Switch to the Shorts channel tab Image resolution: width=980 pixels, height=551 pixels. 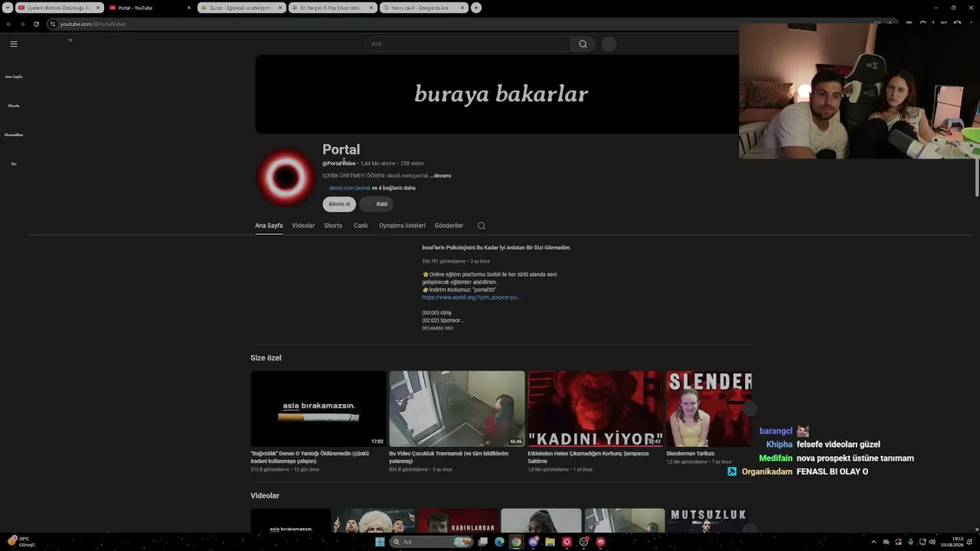point(333,226)
